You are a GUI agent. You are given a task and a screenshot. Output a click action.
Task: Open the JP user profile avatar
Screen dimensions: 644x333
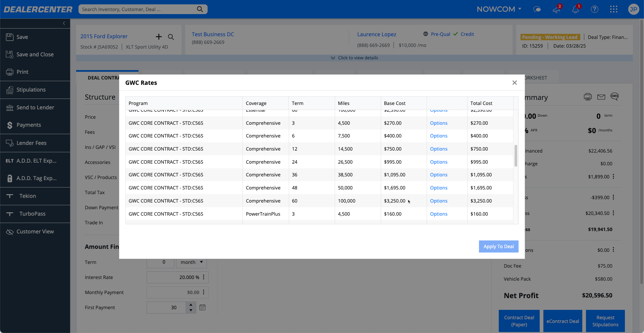633,9
